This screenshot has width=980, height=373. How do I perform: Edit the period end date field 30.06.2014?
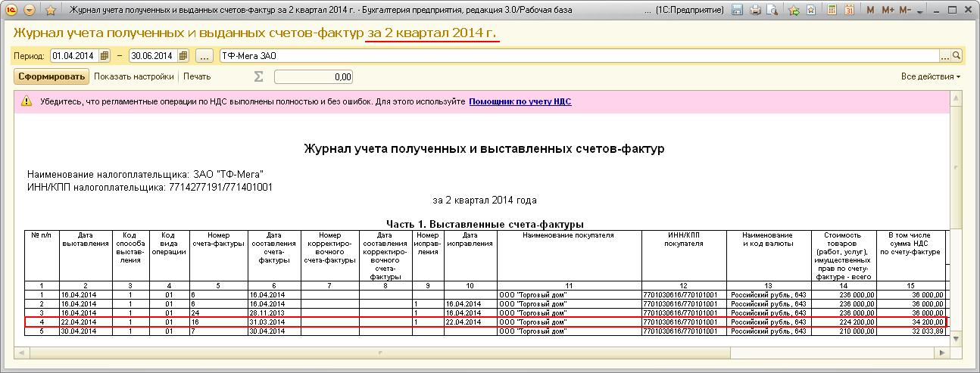coord(154,55)
